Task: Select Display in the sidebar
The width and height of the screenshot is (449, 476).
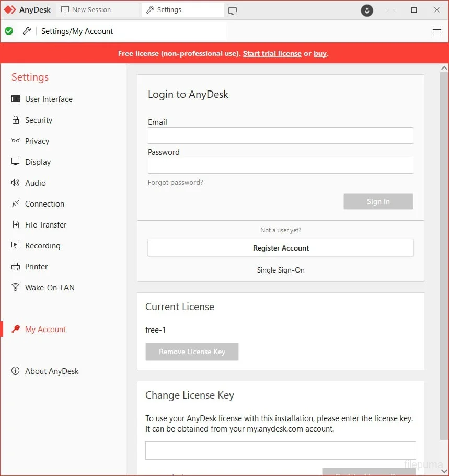Action: (x=38, y=162)
